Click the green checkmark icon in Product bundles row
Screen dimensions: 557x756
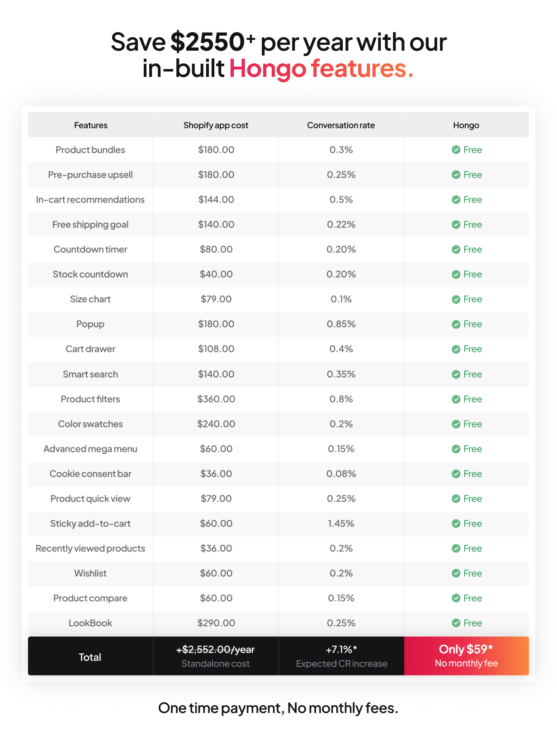tap(456, 150)
